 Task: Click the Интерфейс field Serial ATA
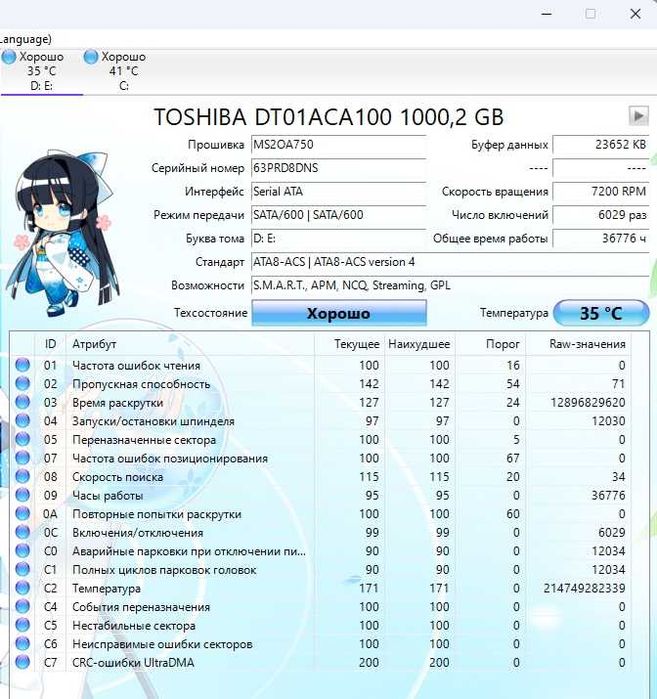tap(339, 192)
